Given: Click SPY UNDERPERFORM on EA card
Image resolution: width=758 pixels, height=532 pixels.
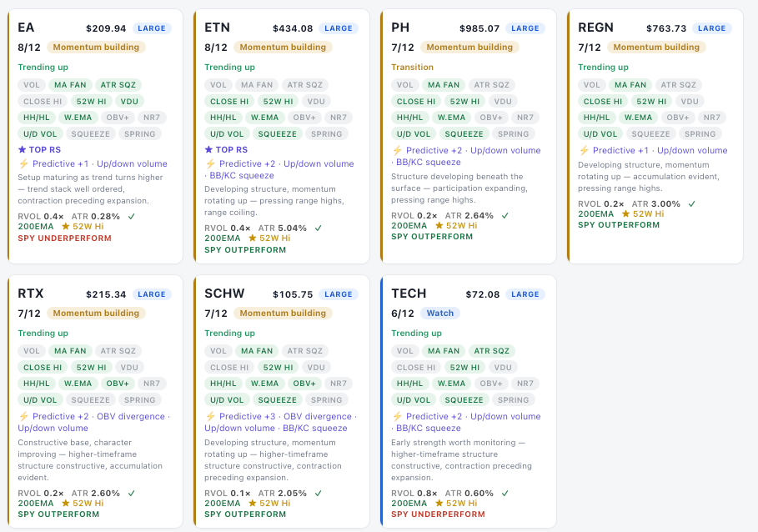Looking at the screenshot, I should pyautogui.click(x=65, y=238).
